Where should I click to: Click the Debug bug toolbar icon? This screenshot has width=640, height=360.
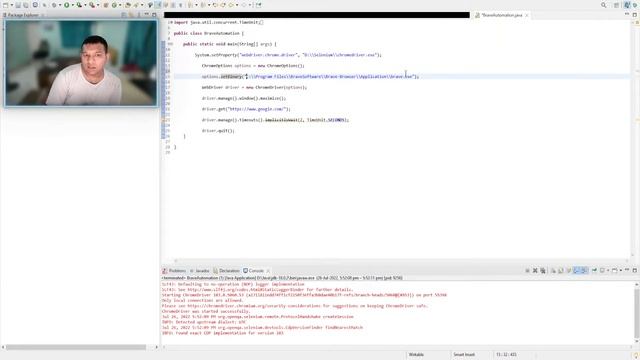[x=54, y=5]
